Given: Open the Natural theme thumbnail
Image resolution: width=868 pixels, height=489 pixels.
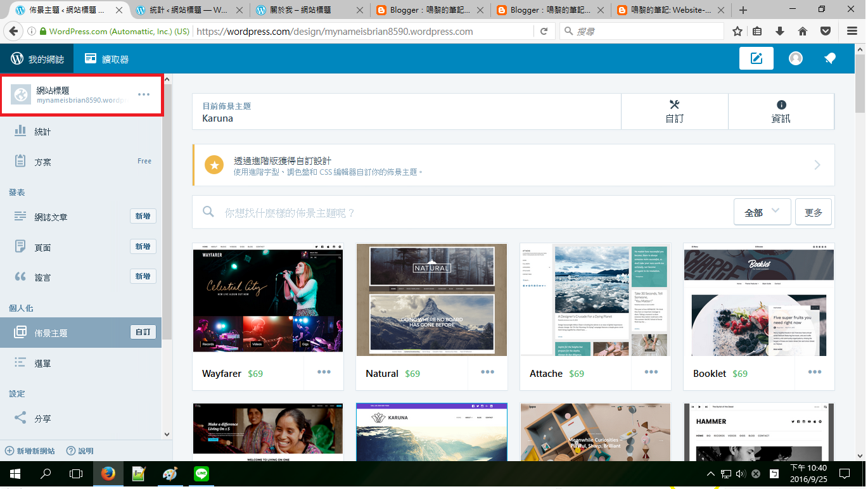Looking at the screenshot, I should point(431,300).
